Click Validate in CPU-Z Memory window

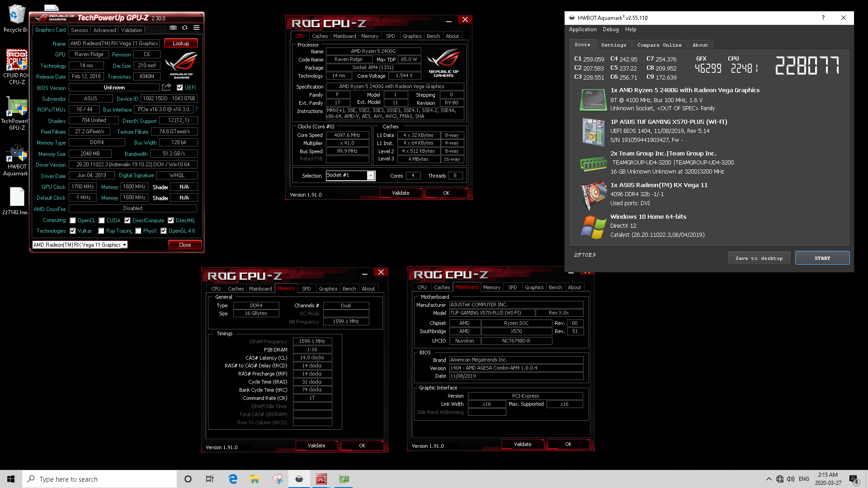click(316, 446)
